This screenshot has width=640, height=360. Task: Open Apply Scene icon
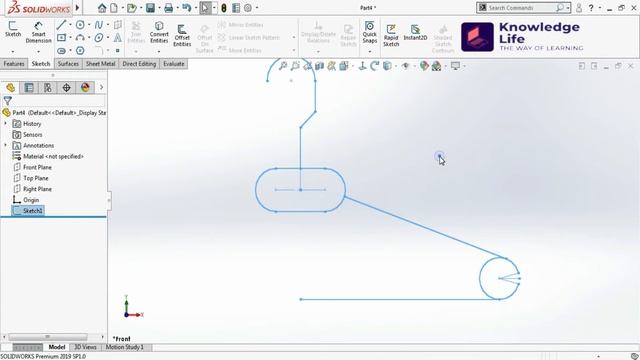coord(436,66)
